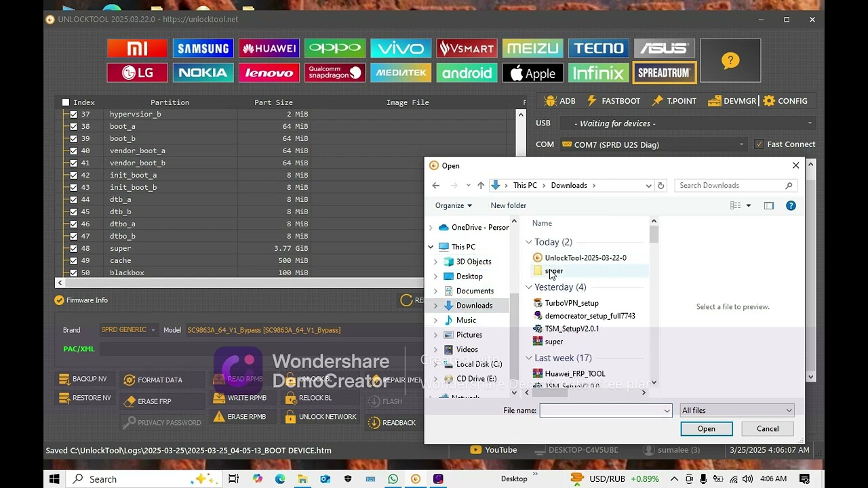Viewport: 868px width, 488px height.
Task: Collapse the Today group
Action: [529, 242]
